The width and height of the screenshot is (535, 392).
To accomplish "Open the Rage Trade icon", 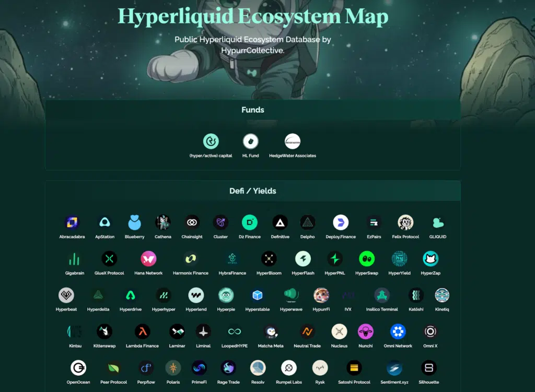I will 228,369.
